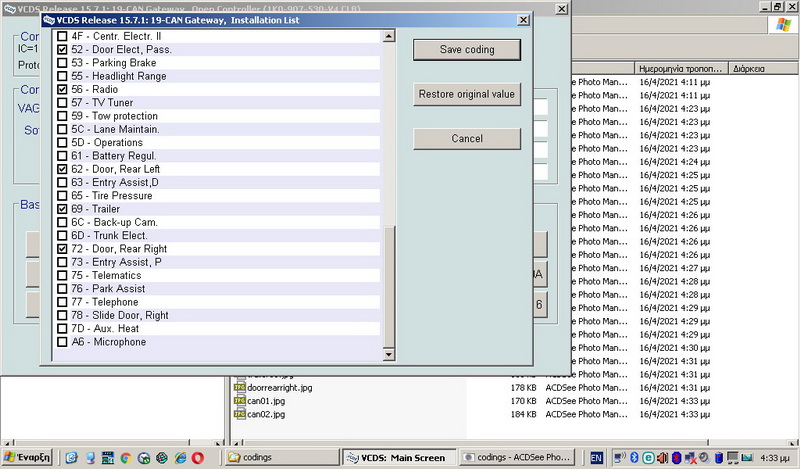Check 6C - Back-up Cam. checkbox
Viewport: 800px width, 469px height.
click(62, 222)
